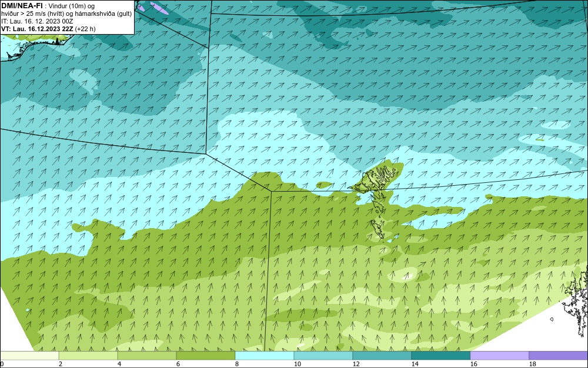Click the 10–12 m/s light teal legend swatch
Viewport: 588px width, 368px height.
[323, 356]
